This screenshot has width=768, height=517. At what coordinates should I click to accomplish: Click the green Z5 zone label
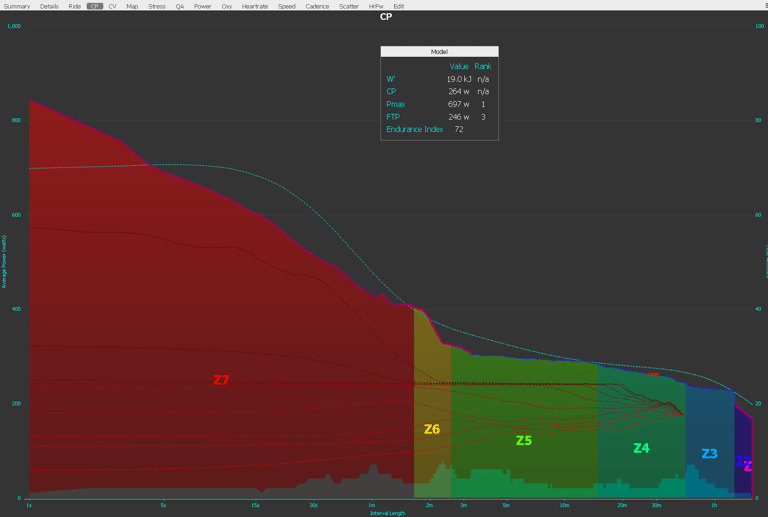tap(524, 441)
